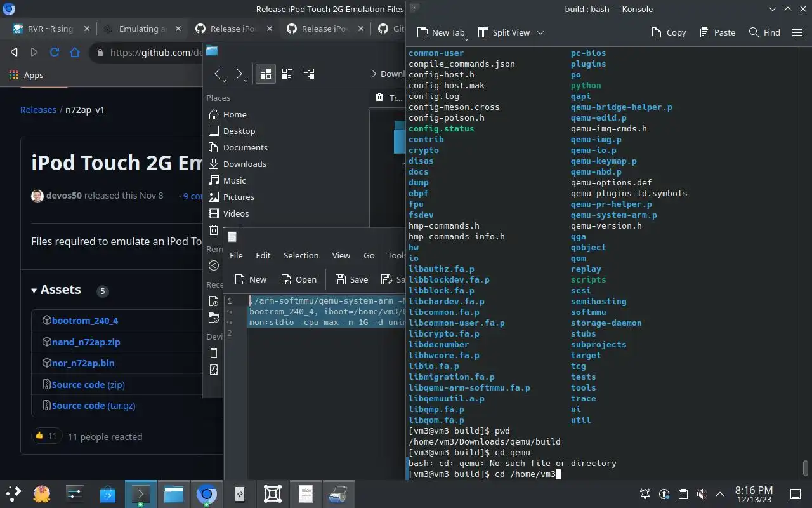Click Split View in Konsole

pyautogui.click(x=504, y=32)
